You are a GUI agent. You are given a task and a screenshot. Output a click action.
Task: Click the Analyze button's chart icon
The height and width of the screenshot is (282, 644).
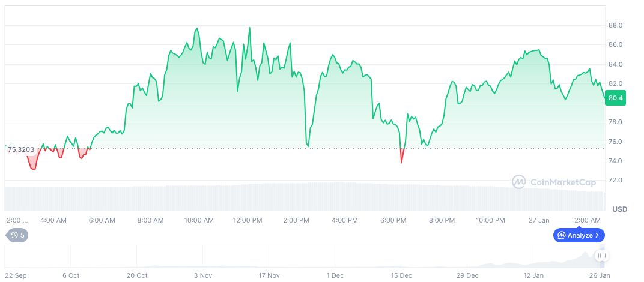(x=561, y=235)
